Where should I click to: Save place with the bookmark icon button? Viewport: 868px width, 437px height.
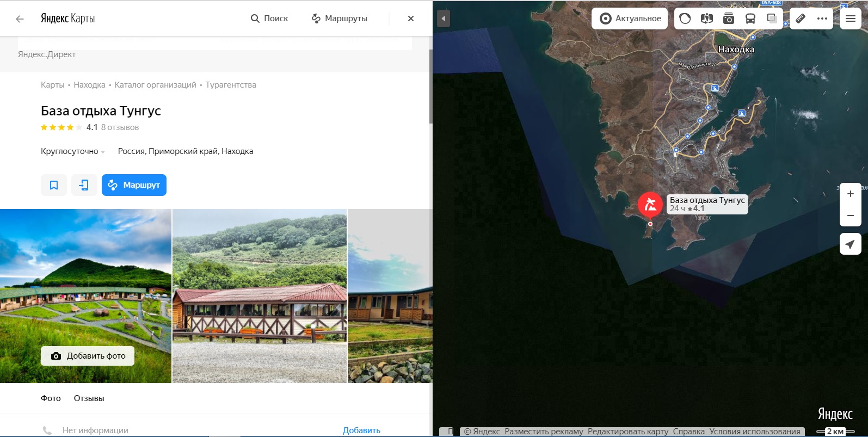coord(54,185)
